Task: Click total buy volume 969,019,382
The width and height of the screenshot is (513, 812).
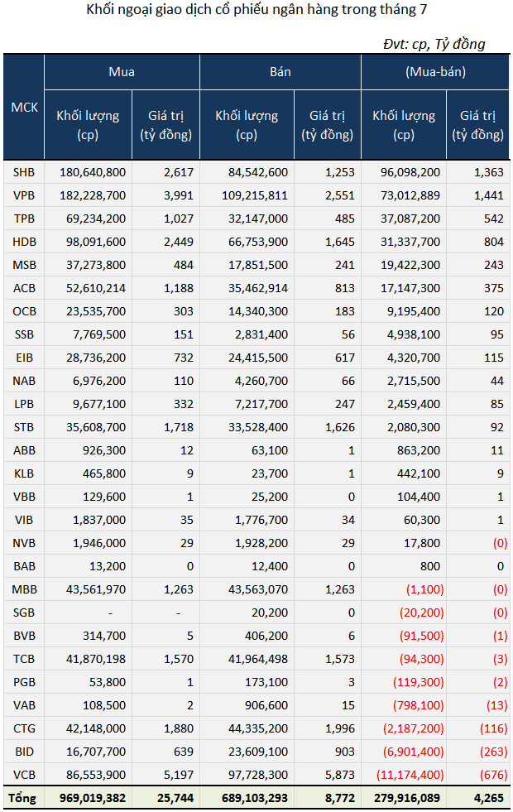Action: pos(93,799)
